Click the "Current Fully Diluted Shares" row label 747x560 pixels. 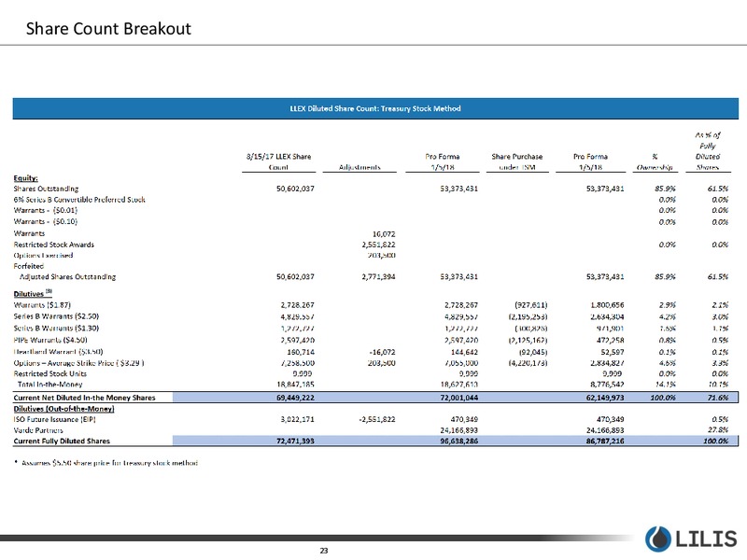[x=62, y=441]
